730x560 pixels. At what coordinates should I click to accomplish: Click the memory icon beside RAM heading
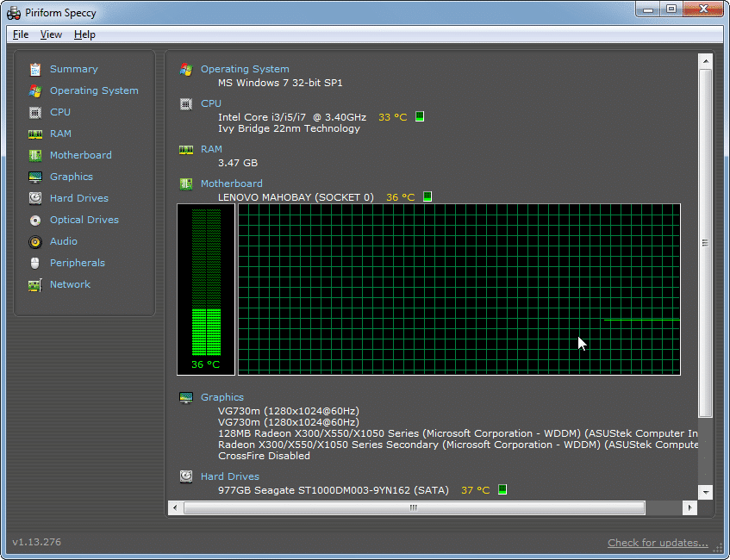point(186,149)
